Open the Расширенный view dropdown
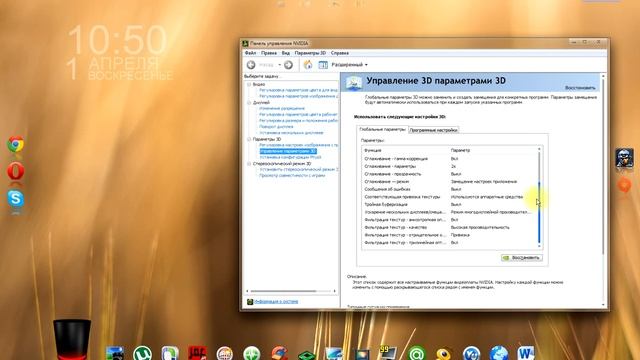This screenshot has width=640, height=360. [x=349, y=64]
